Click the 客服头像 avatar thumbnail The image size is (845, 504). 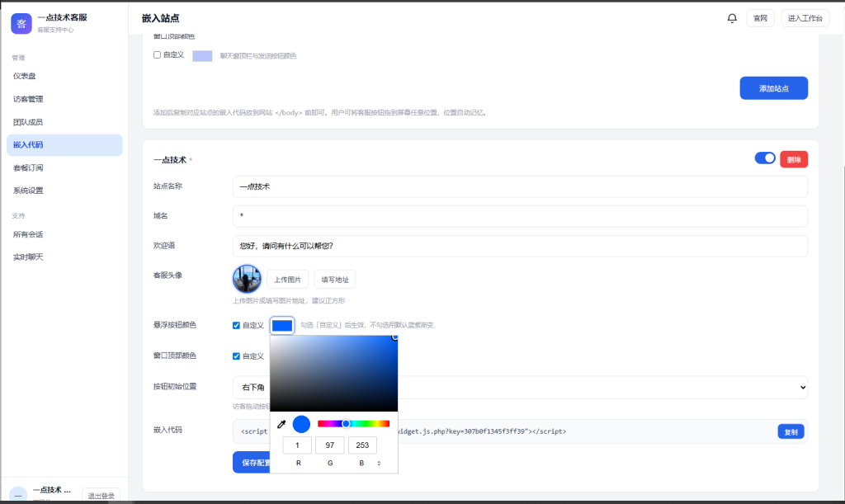point(247,278)
